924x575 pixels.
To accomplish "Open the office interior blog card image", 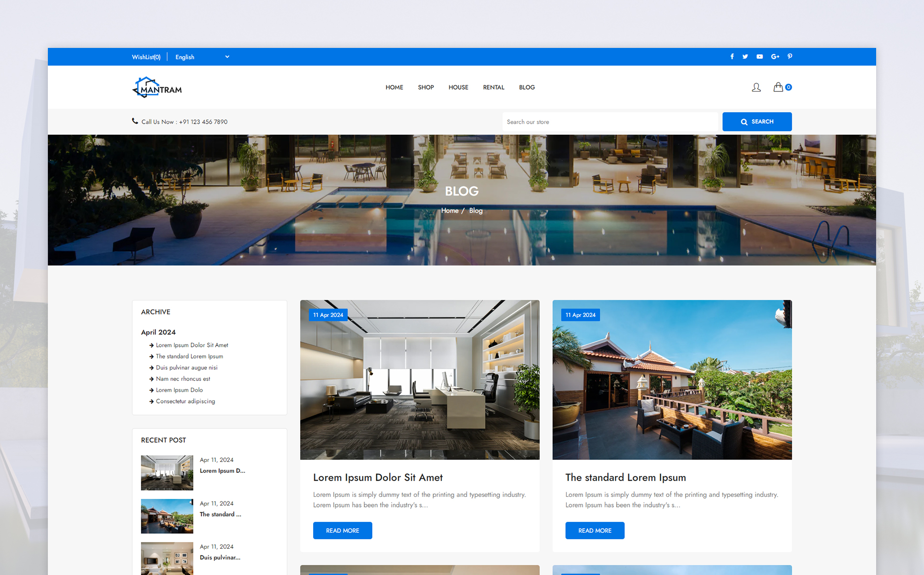I will [x=420, y=380].
